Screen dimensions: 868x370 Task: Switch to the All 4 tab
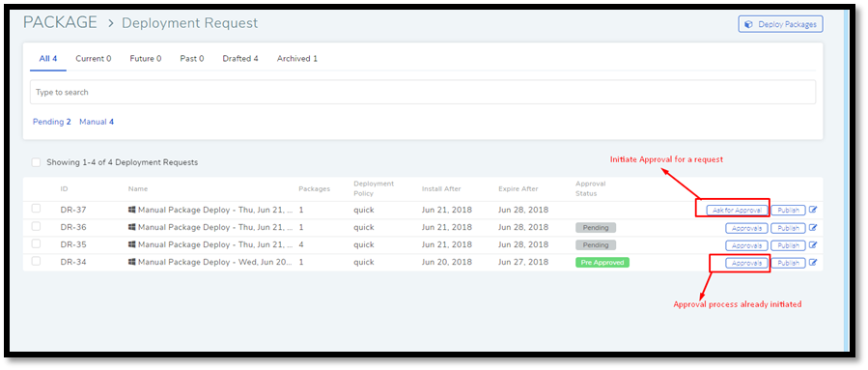pyautogui.click(x=48, y=58)
